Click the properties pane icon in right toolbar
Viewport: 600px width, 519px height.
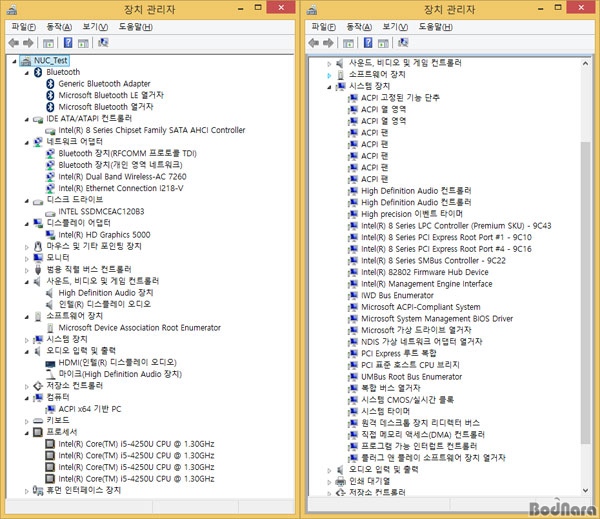pyautogui.click(x=383, y=43)
